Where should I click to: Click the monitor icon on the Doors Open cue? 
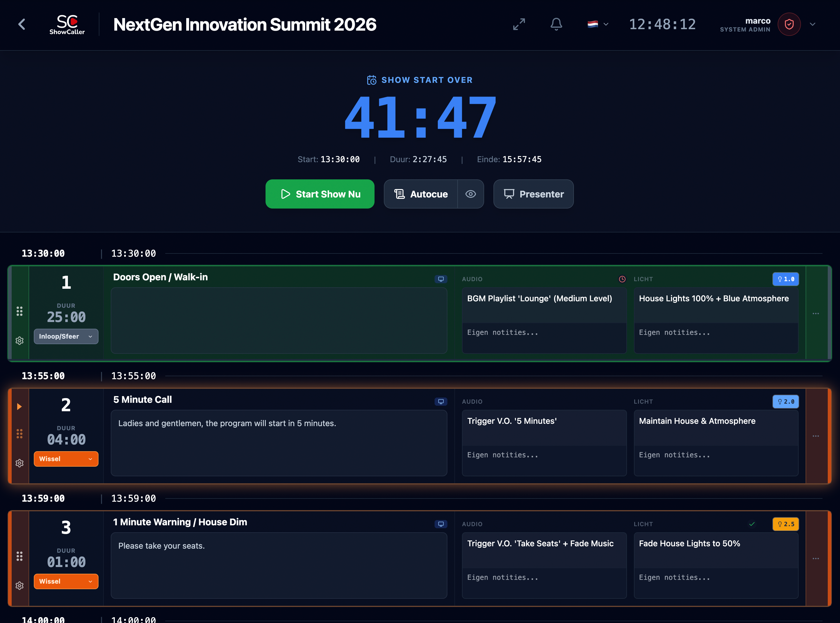(x=440, y=279)
